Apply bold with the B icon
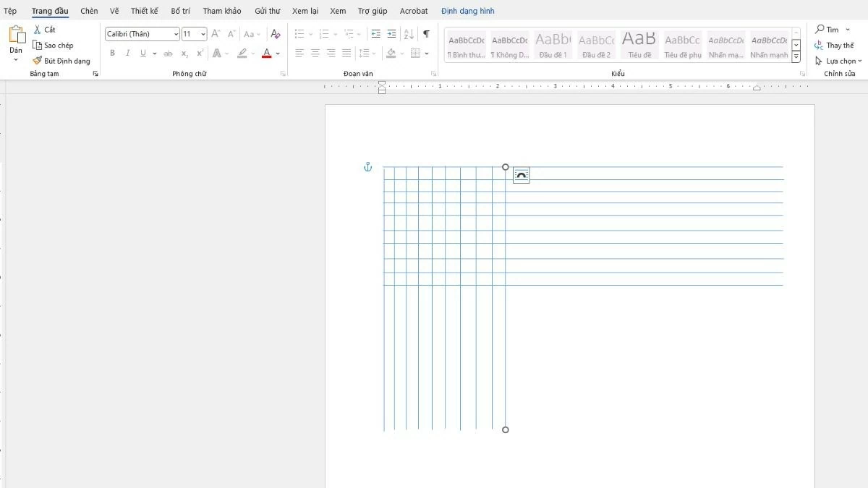The image size is (868, 488). [x=112, y=52]
